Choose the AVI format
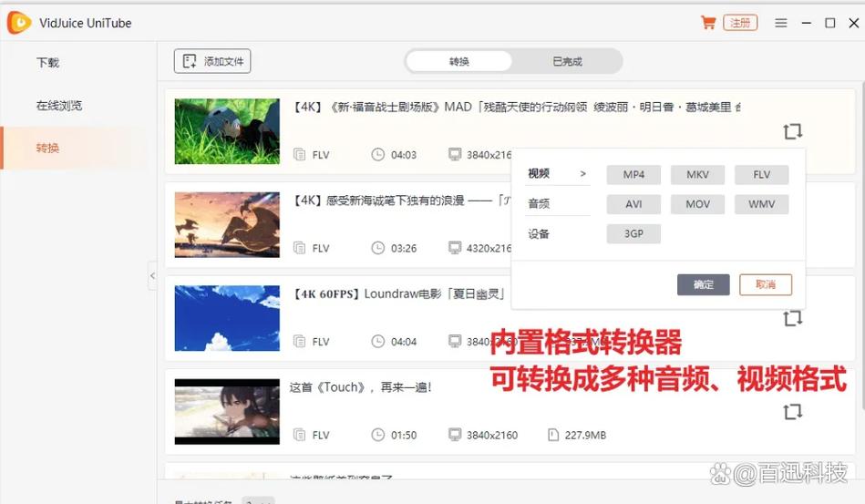 click(633, 204)
